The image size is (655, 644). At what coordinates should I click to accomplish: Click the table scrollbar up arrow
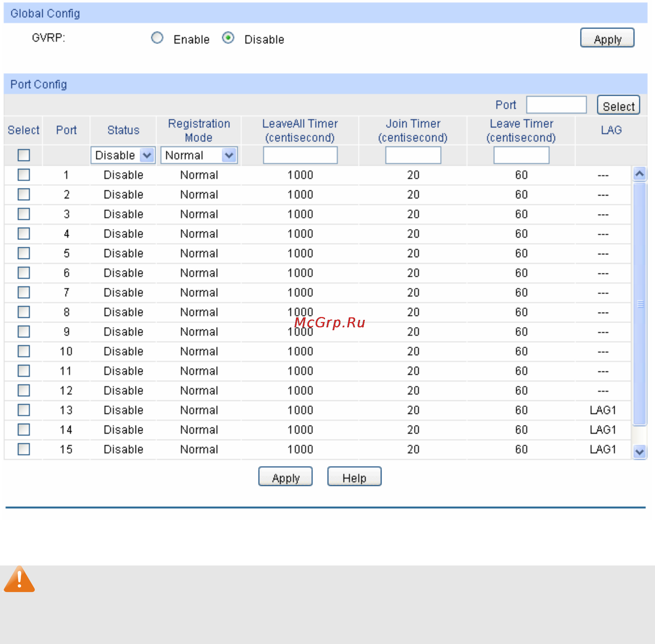[x=640, y=174]
